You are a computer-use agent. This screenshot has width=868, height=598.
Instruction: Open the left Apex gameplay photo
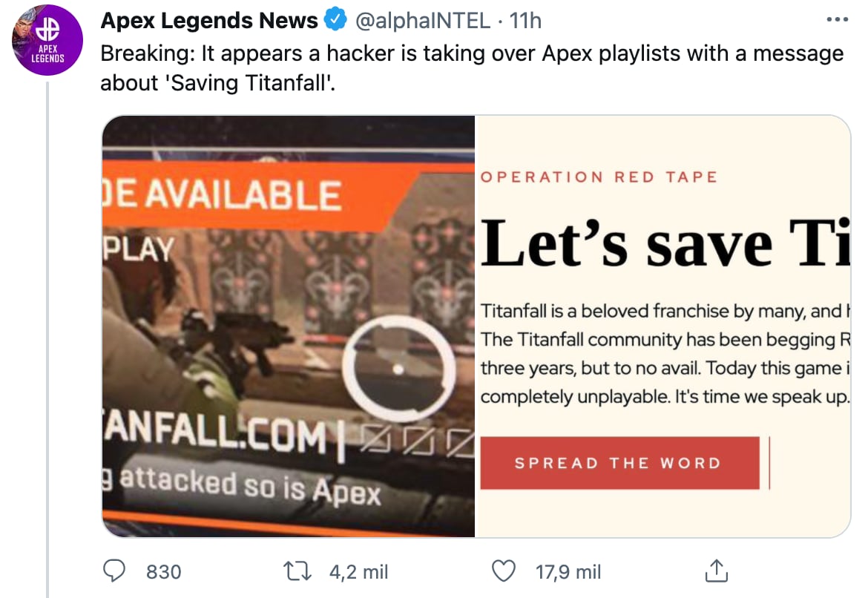pyautogui.click(x=289, y=326)
